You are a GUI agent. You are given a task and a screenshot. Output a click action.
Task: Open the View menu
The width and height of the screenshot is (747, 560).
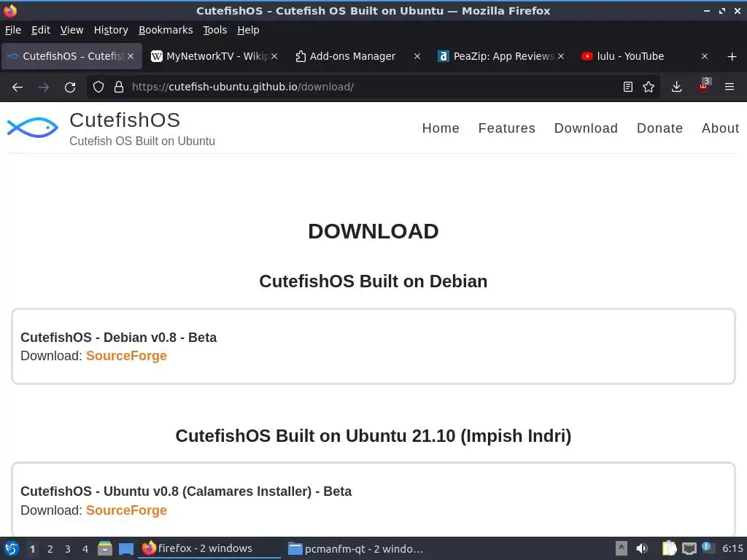71,30
